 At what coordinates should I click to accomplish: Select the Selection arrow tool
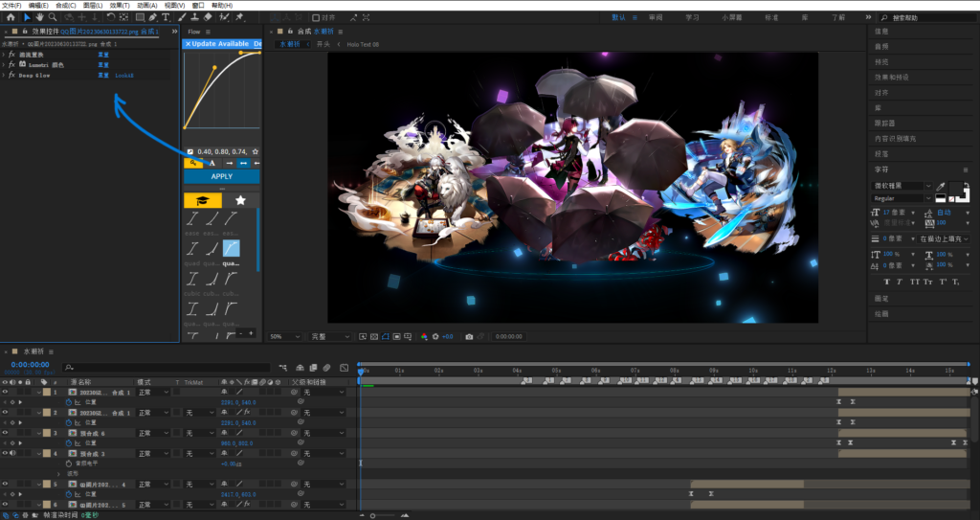pos(26,17)
